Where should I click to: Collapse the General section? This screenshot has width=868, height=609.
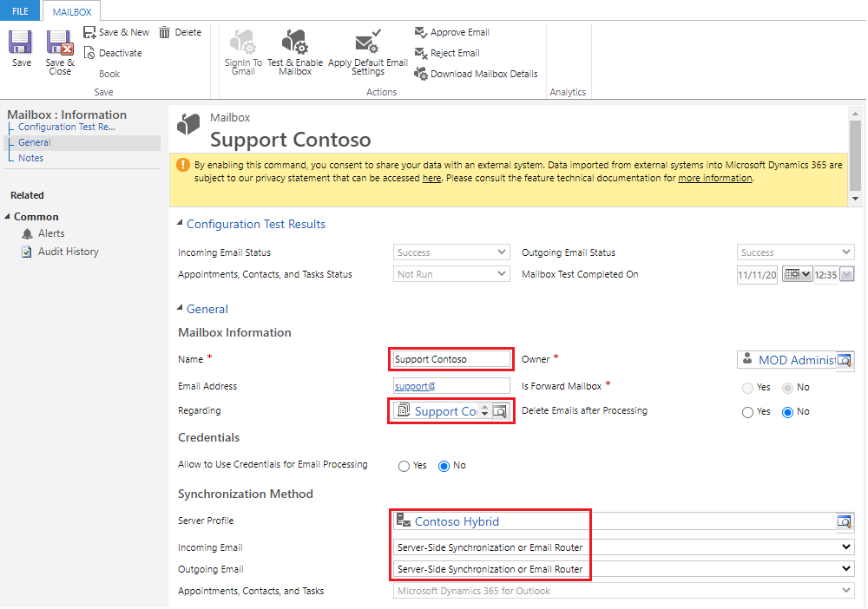pyautogui.click(x=180, y=308)
